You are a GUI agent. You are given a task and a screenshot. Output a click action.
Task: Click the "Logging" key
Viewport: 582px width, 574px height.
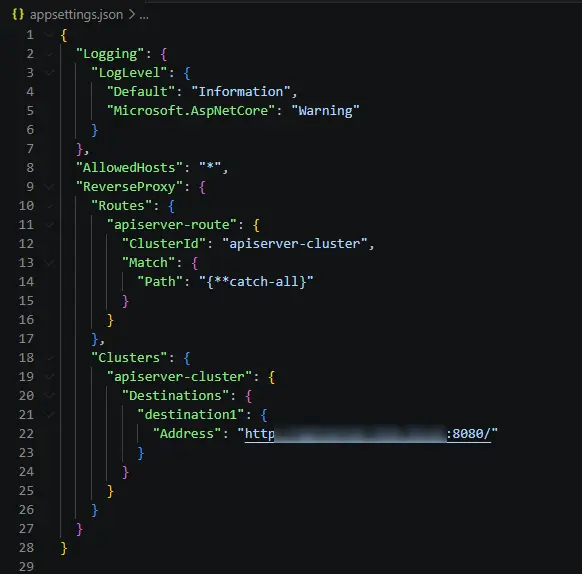coord(110,54)
